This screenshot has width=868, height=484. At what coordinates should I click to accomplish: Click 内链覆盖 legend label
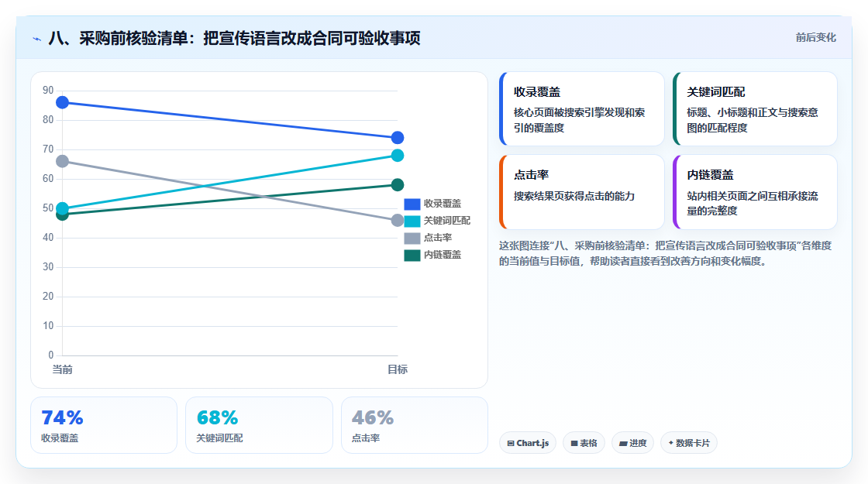point(443,255)
